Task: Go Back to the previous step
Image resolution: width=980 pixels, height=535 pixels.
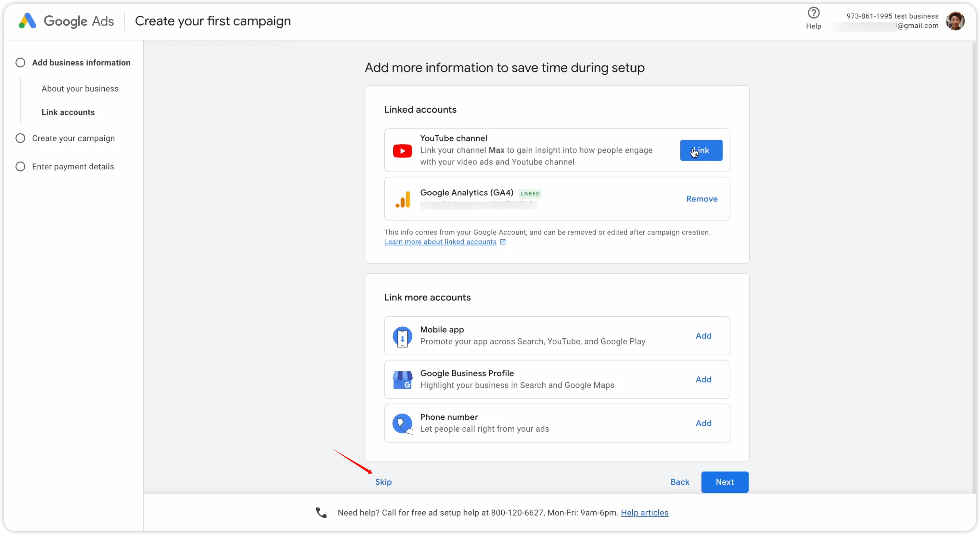Action: pos(679,482)
